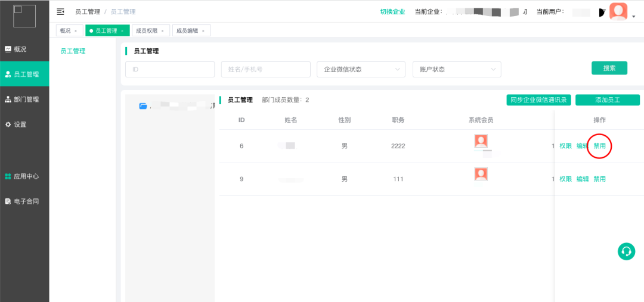Click 权限 for employee ID 9
The width and height of the screenshot is (644, 302).
point(565,179)
